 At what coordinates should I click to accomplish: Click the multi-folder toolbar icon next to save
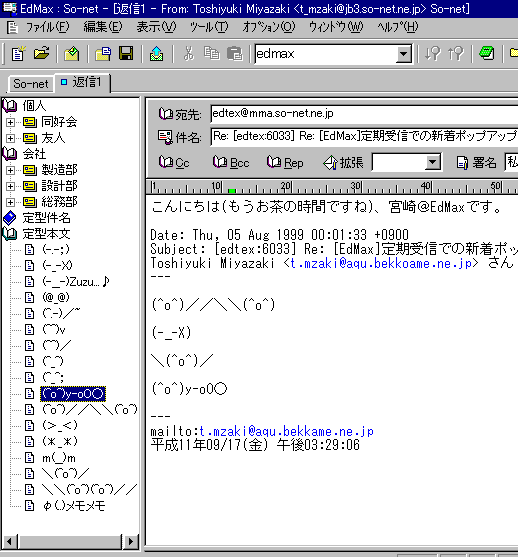[103, 54]
